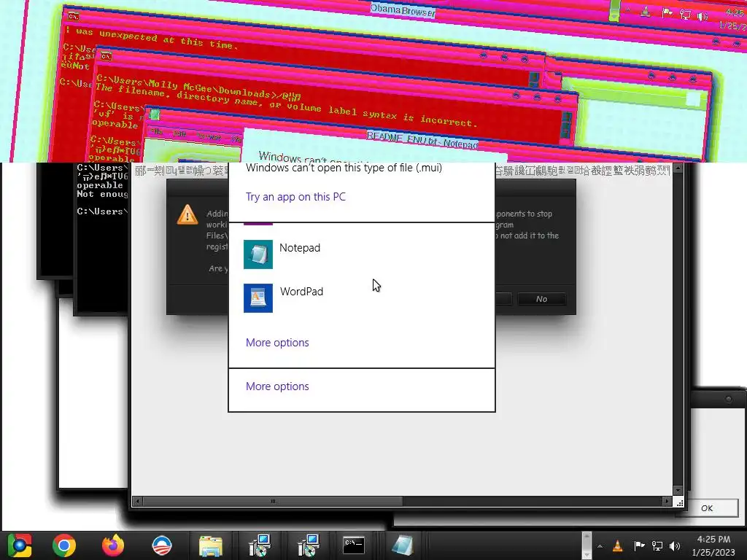Click the vertical scrollbar down arrow
747x560 pixels.
pyautogui.click(x=678, y=491)
